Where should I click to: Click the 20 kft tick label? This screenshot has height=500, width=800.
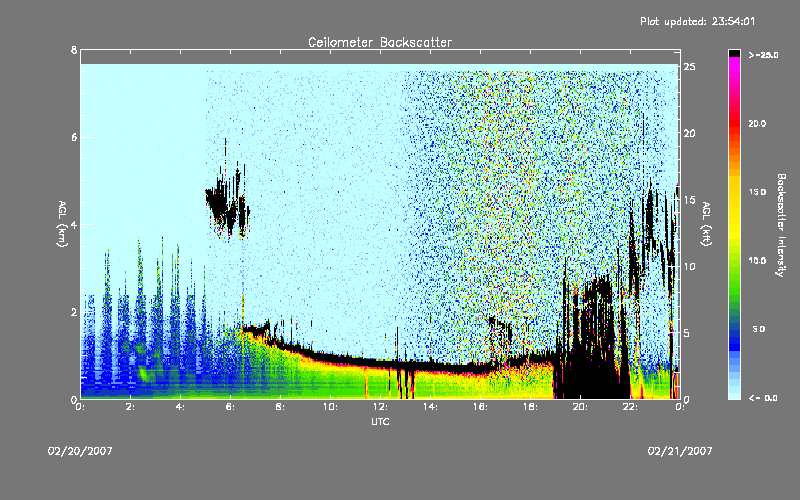[689, 133]
